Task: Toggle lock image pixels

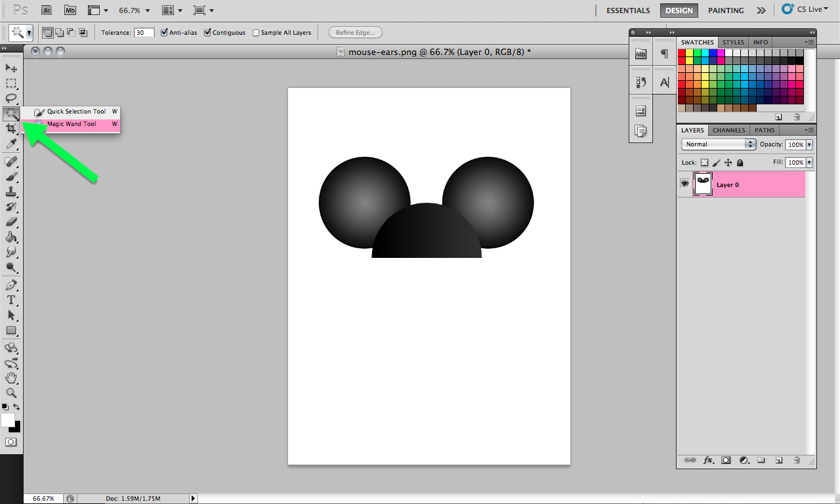Action: 717,162
